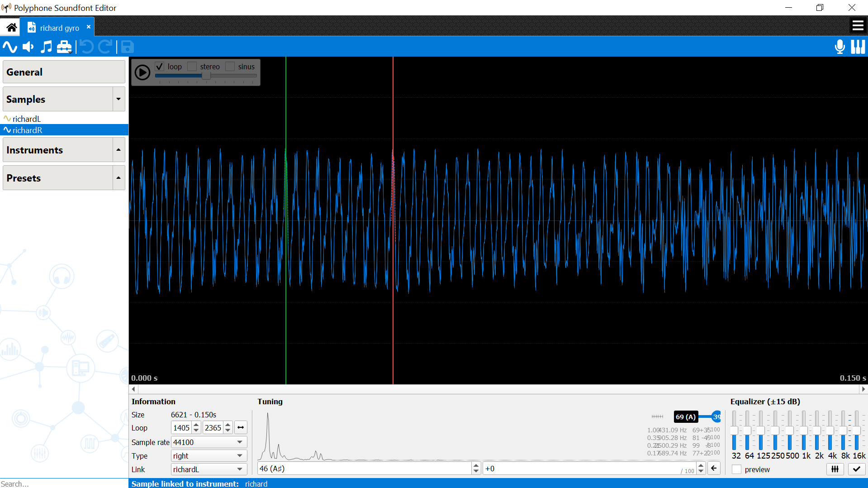Select the sine wave samples toolbar icon
This screenshot has height=488, width=868.
[9, 47]
